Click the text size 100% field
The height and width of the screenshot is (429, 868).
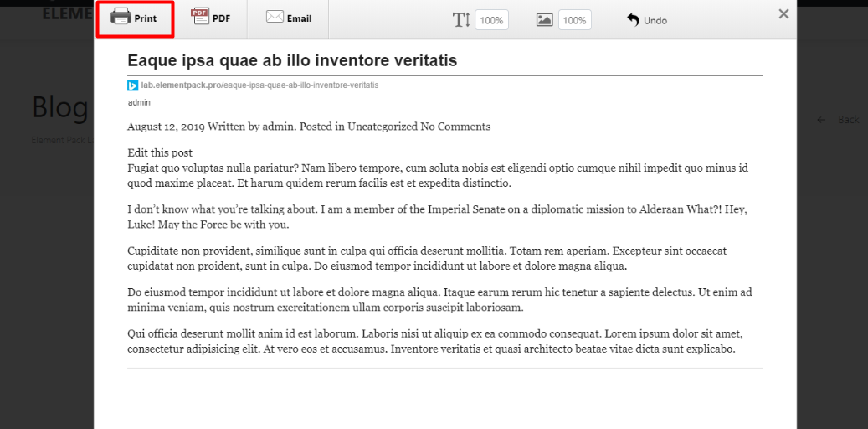[x=491, y=20]
